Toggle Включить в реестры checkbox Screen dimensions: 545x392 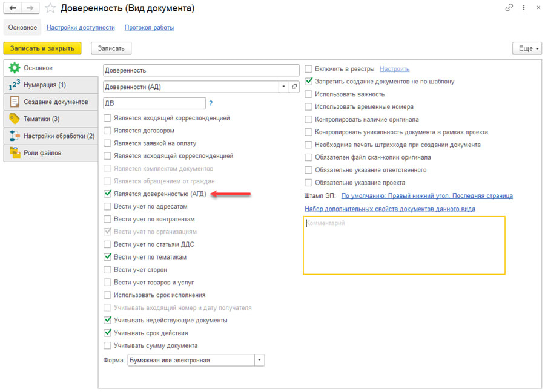coord(308,69)
